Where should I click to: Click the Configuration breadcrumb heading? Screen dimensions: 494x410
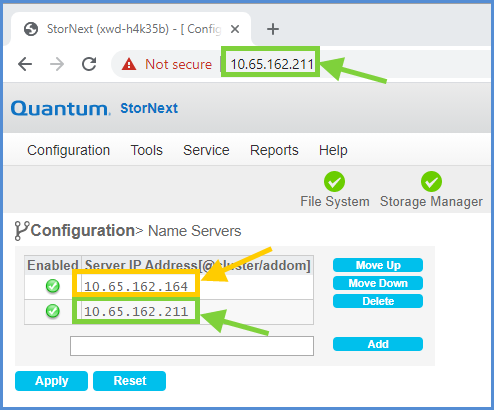[83, 231]
